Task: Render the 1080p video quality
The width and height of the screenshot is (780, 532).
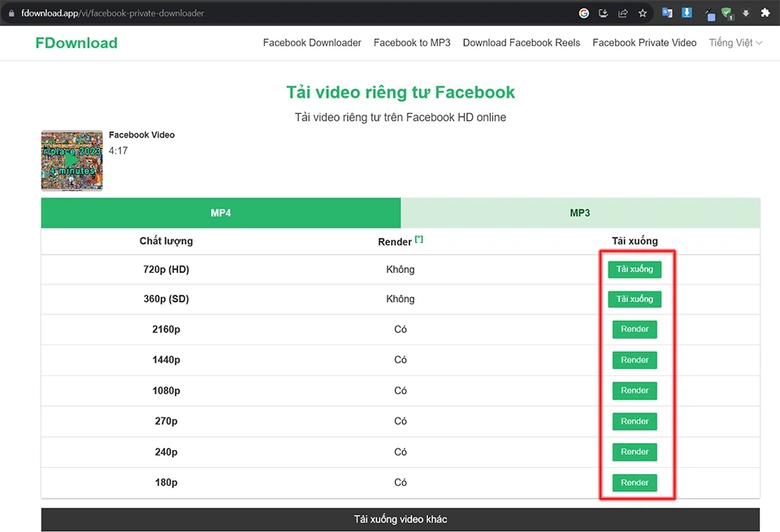Action: point(635,390)
